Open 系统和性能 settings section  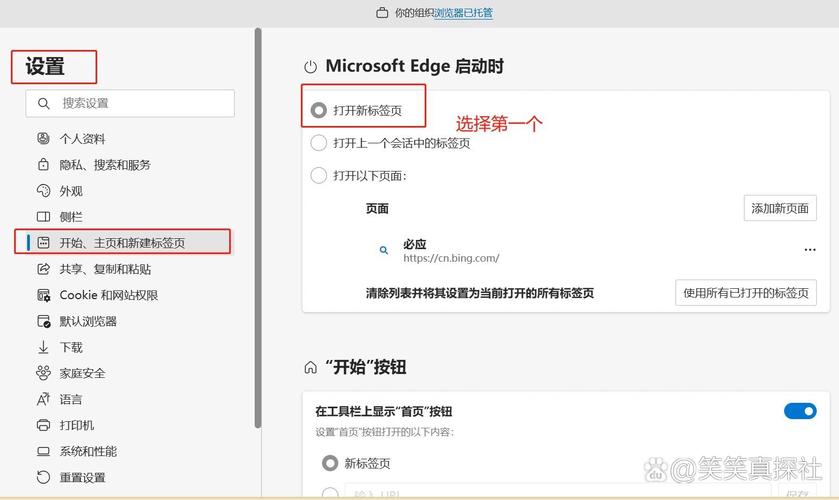[x=88, y=451]
